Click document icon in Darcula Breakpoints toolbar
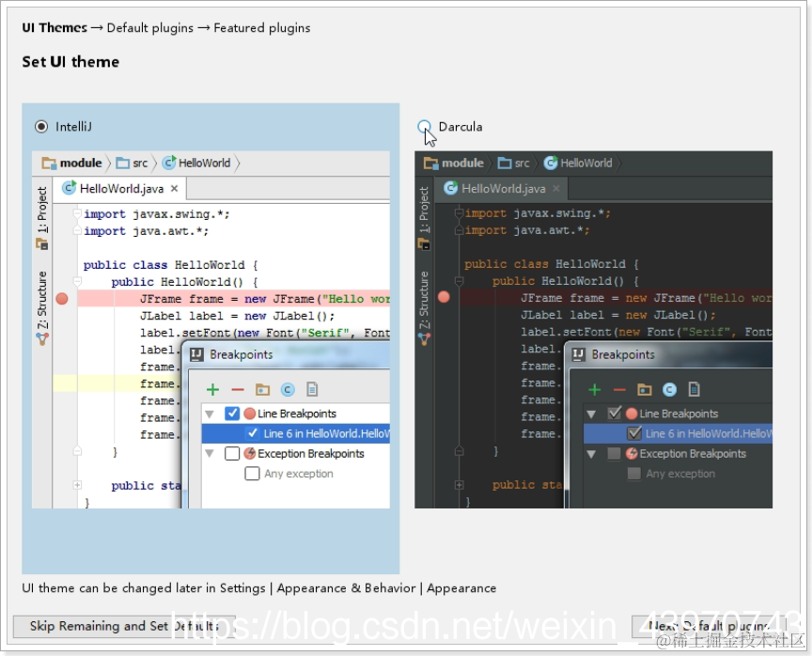Screen dimensions: 812x656 694,389
